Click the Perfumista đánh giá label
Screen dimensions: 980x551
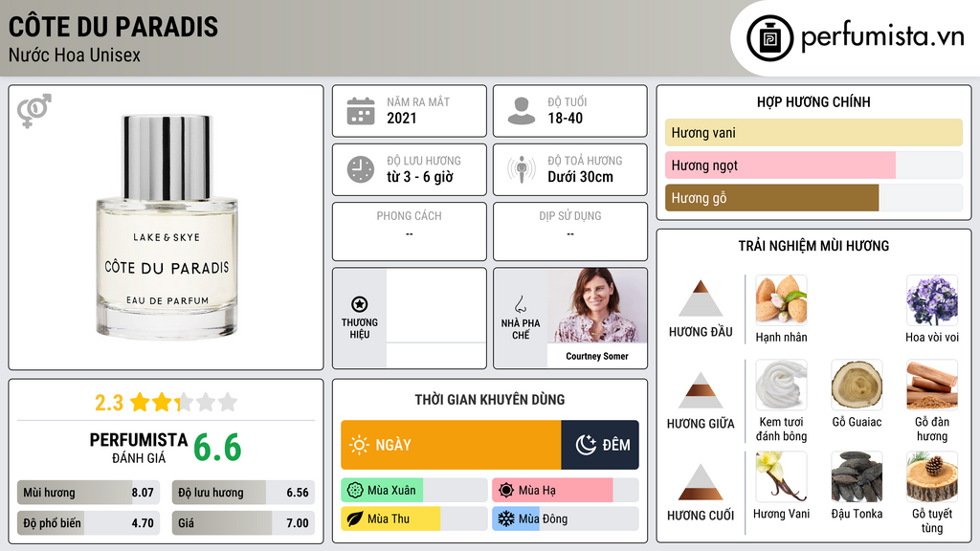pyautogui.click(x=139, y=448)
